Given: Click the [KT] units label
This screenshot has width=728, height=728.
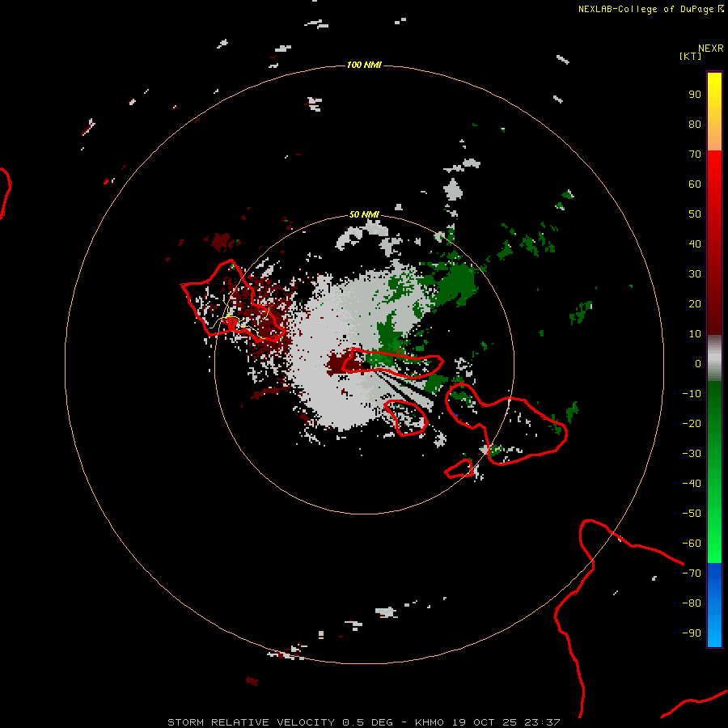Looking at the screenshot, I should tap(691, 56).
